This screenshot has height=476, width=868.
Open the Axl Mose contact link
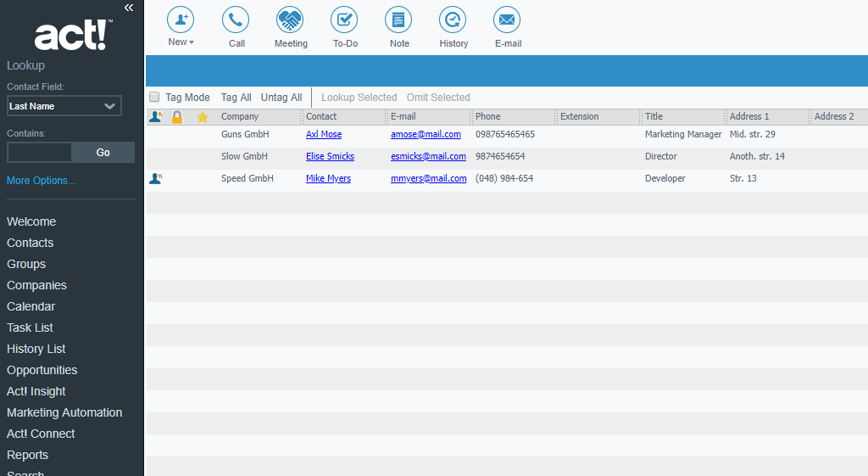[x=324, y=134]
